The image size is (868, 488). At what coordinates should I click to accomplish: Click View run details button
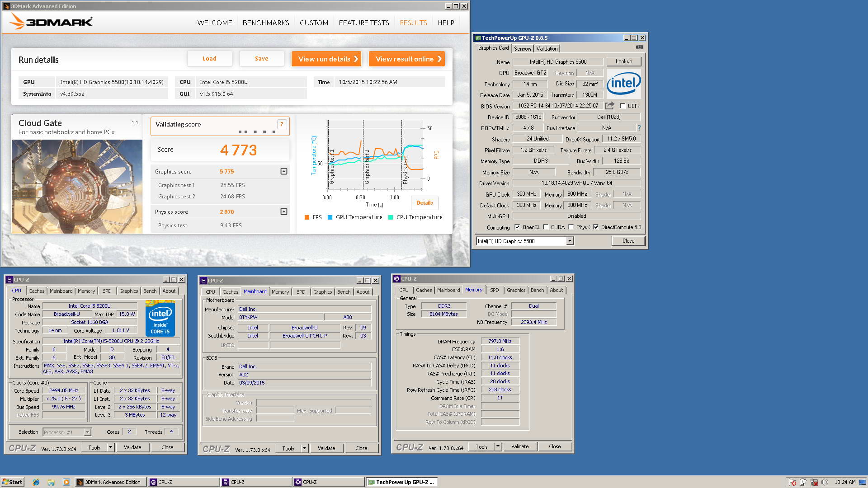(x=326, y=59)
